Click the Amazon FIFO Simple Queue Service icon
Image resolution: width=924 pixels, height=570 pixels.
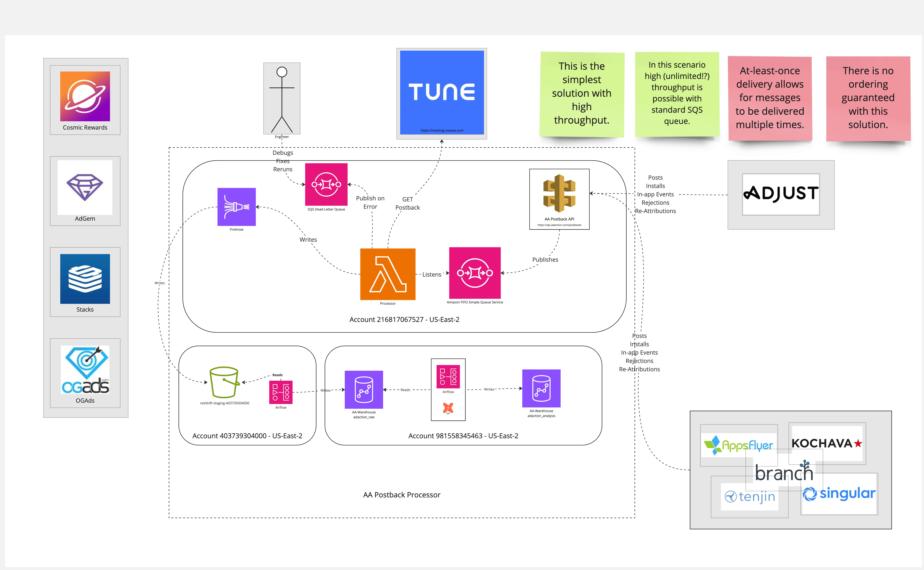click(x=475, y=273)
